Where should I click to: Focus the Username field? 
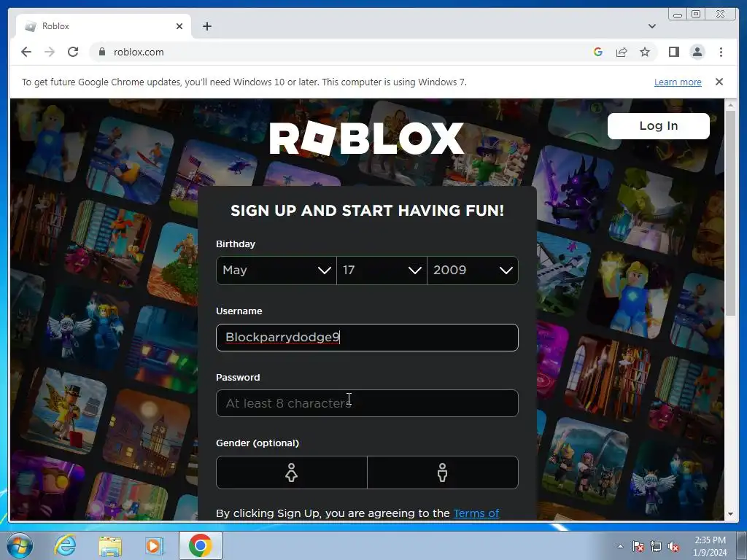(x=367, y=338)
